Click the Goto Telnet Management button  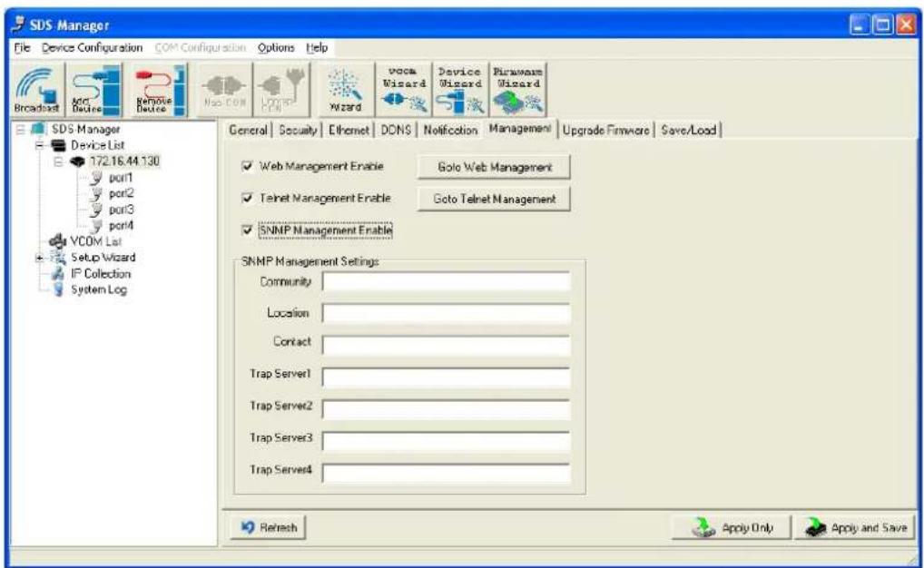click(494, 199)
